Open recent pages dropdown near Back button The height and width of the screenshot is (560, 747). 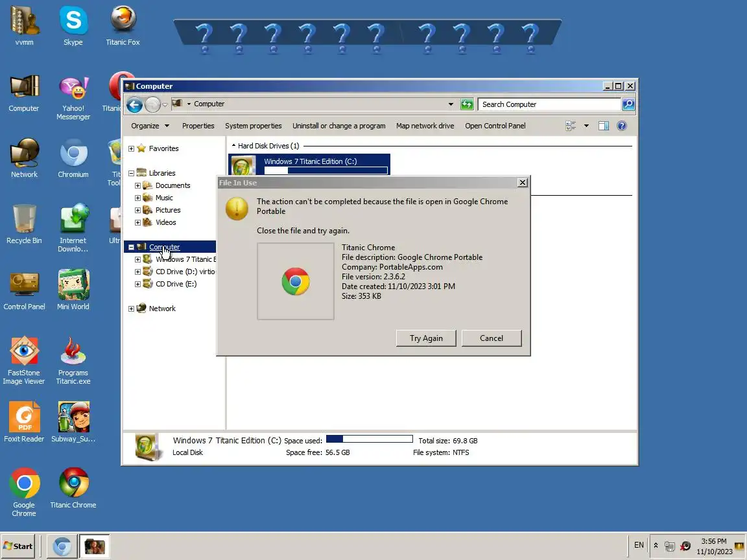pyautogui.click(x=165, y=105)
